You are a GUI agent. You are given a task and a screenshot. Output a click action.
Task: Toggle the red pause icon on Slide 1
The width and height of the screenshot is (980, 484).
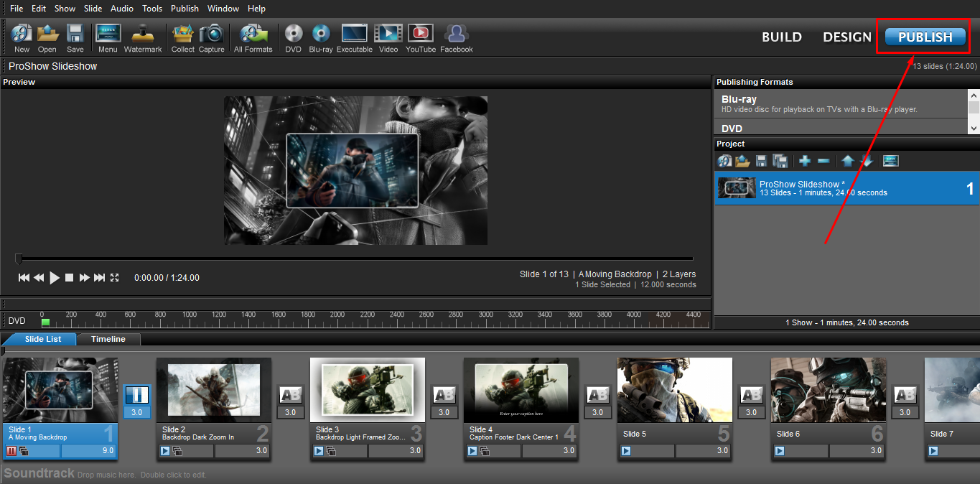pyautogui.click(x=11, y=451)
